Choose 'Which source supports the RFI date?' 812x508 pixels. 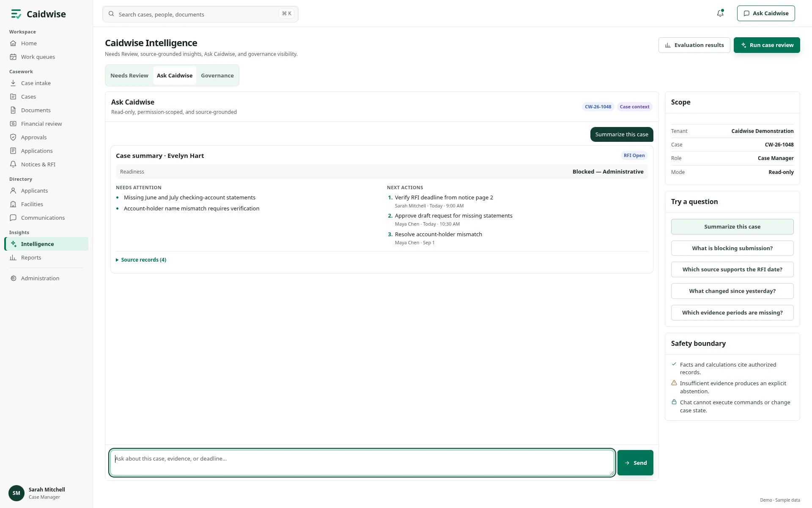[732, 269]
